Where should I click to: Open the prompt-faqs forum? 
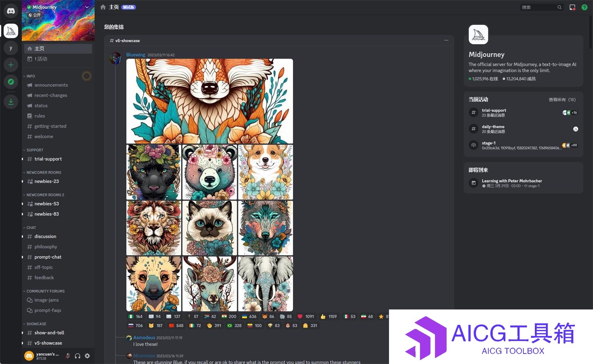pos(58,310)
